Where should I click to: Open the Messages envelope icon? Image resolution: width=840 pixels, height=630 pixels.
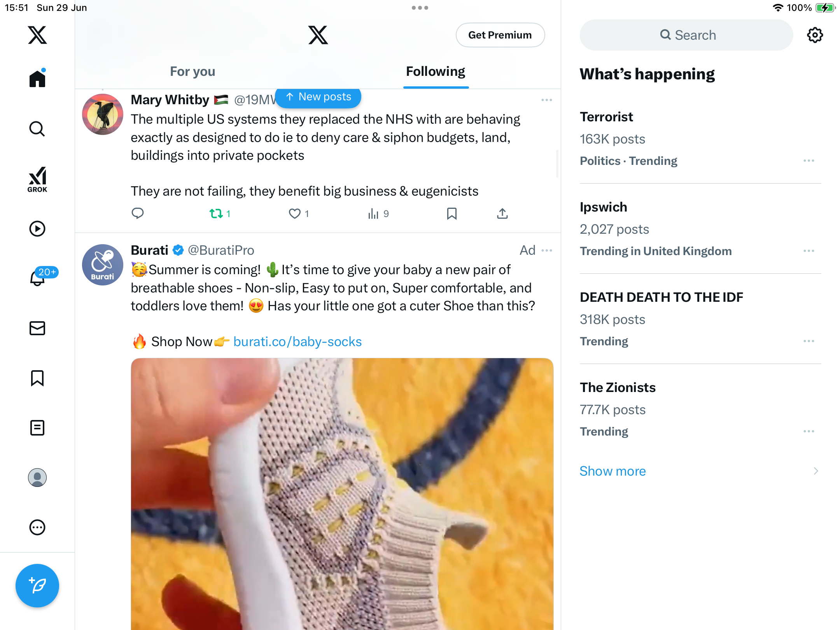click(37, 328)
